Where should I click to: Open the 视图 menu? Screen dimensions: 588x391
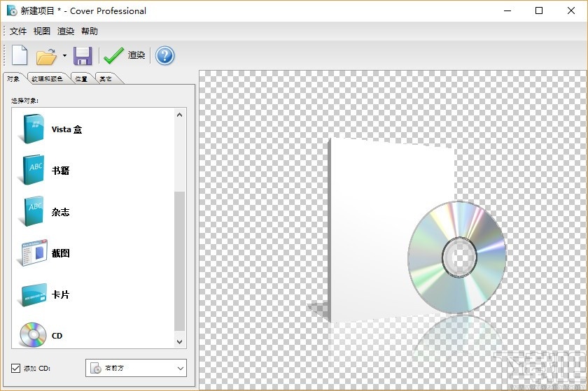41,31
